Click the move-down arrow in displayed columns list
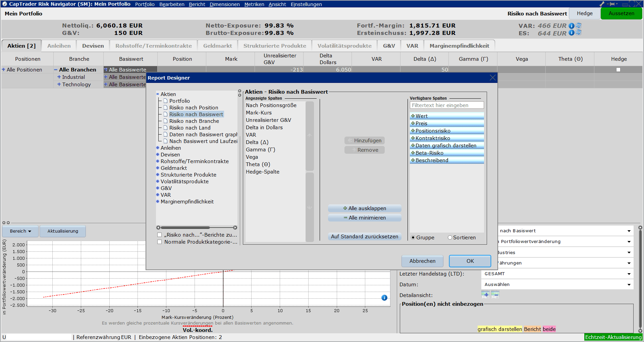The width and height of the screenshot is (644, 342). coord(310,207)
